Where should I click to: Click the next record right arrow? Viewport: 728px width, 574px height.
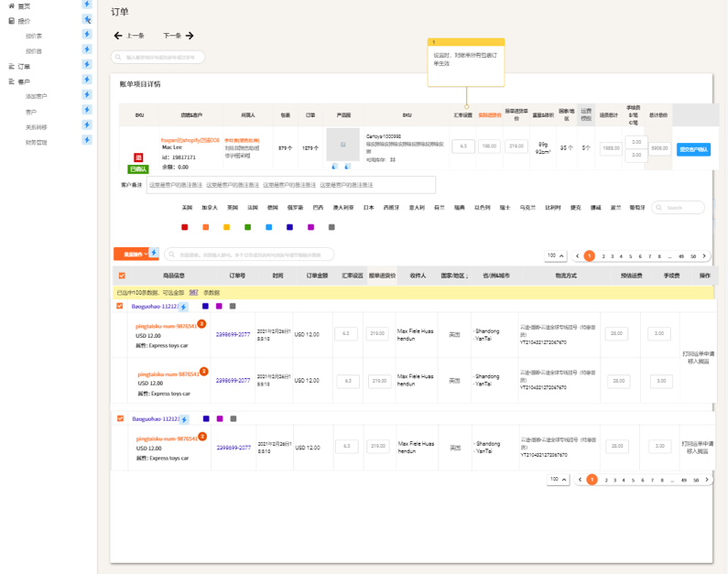(x=190, y=36)
